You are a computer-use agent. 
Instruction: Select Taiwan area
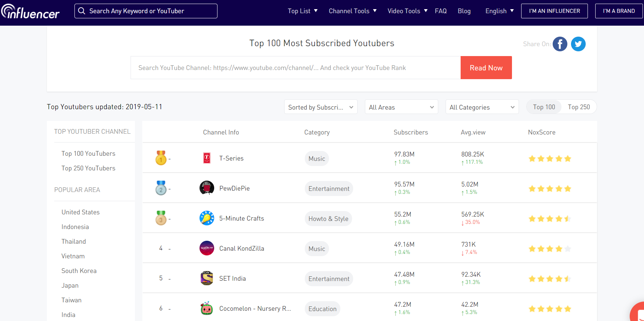[x=72, y=300]
